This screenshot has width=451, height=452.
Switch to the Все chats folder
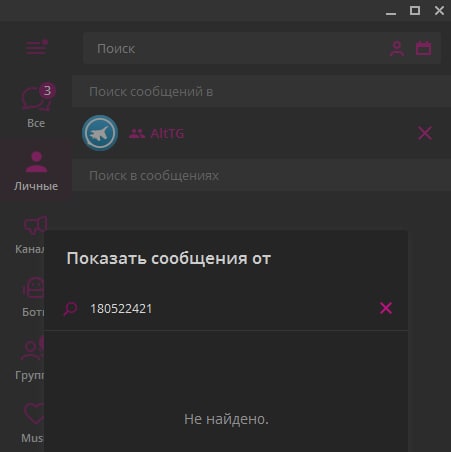point(36,106)
